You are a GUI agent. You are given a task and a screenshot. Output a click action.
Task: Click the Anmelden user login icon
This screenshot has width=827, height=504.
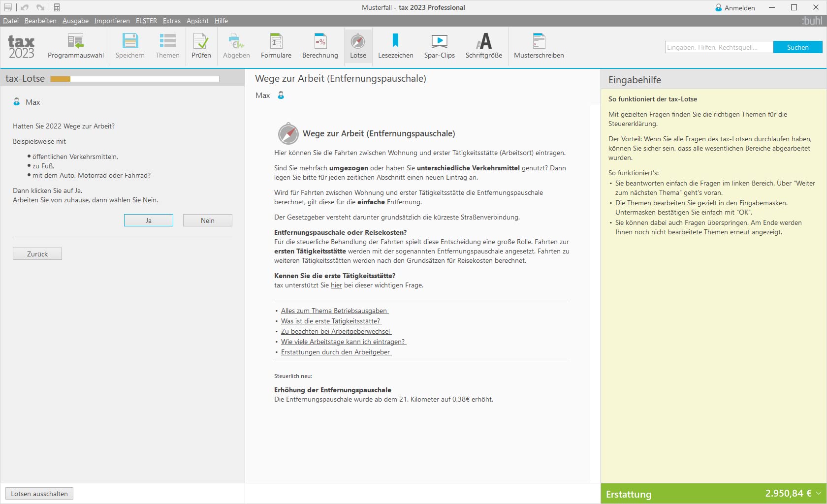click(719, 8)
